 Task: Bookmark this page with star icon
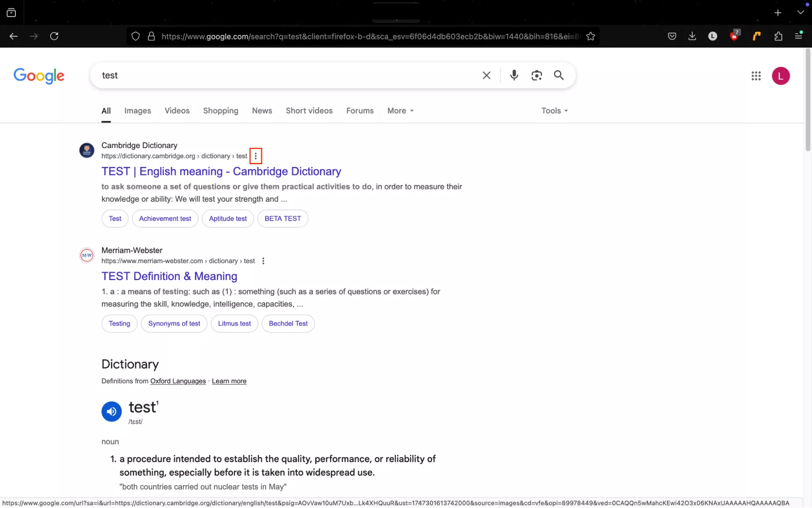[x=591, y=36]
